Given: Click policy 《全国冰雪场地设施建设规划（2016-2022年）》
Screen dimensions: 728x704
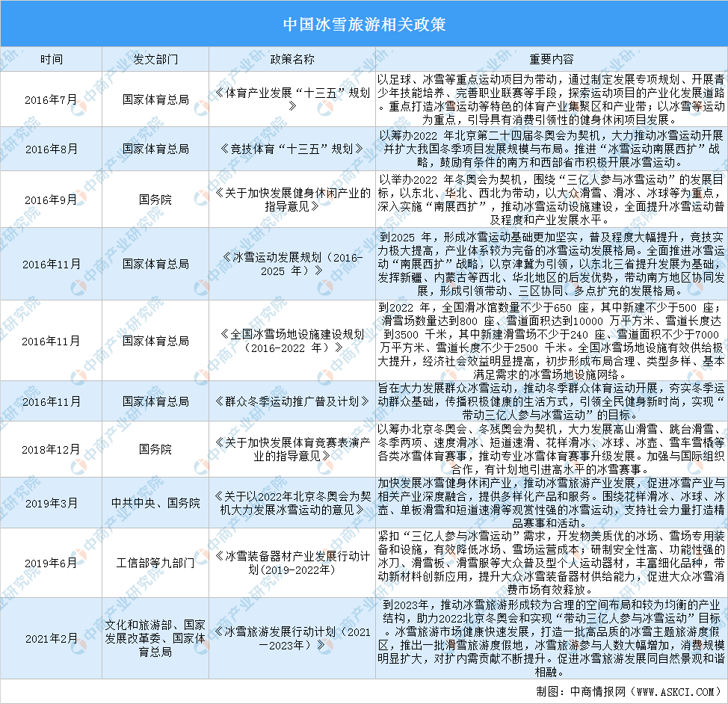Looking at the screenshot, I should coord(292,341).
